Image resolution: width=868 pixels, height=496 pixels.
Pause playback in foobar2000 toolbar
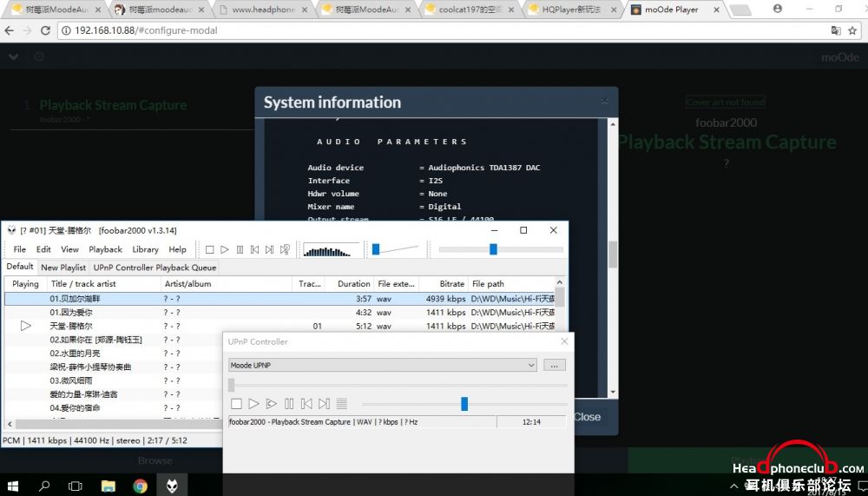pos(240,250)
